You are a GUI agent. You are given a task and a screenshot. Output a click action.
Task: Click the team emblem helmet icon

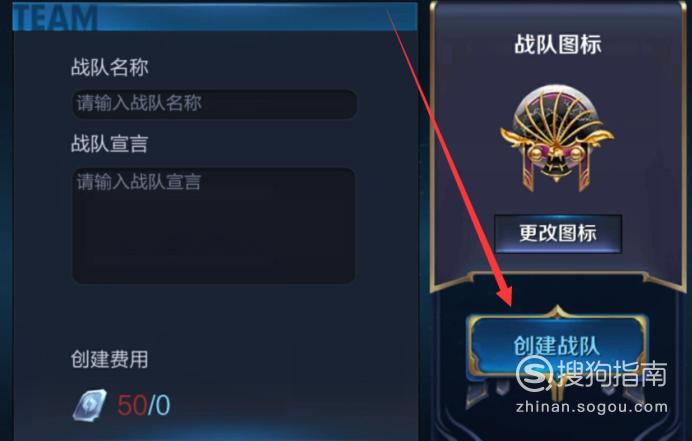pos(557,138)
